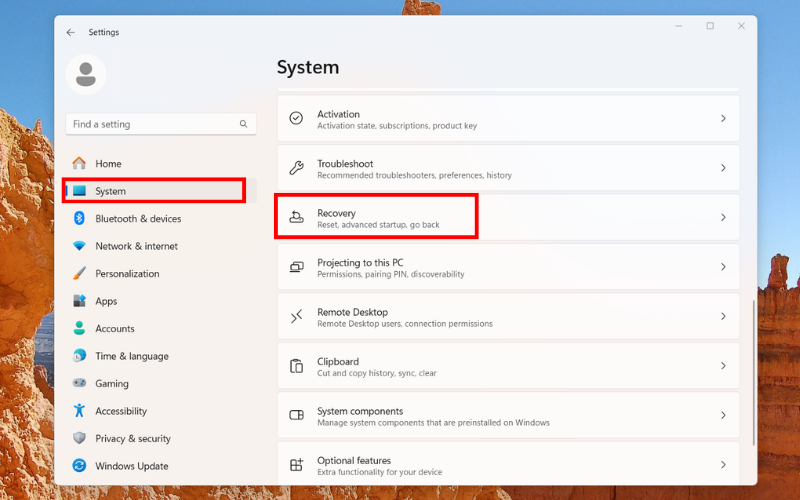This screenshot has height=500, width=800.
Task: Click the Projecting to this PC icon
Action: coord(296,267)
